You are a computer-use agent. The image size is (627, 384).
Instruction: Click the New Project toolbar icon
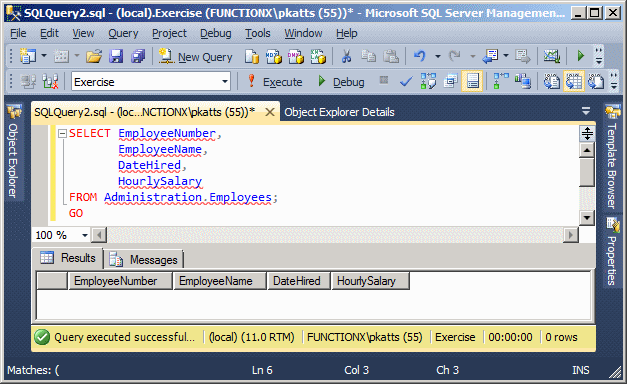28,56
